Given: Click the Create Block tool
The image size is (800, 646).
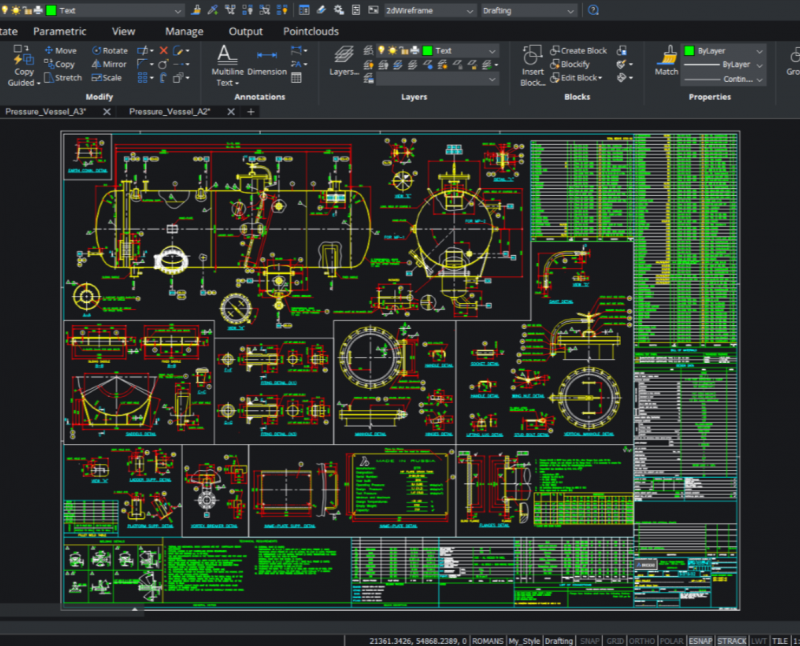Looking at the screenshot, I should pyautogui.click(x=578, y=51).
